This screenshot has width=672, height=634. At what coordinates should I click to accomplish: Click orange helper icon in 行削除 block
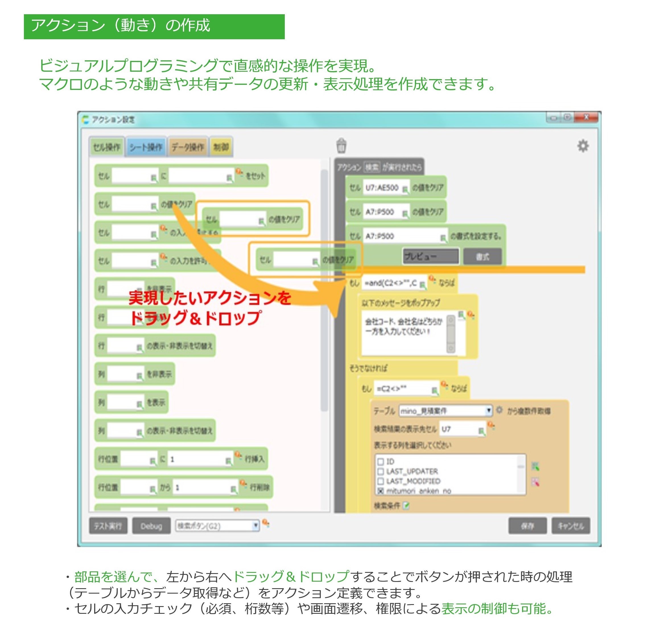coord(243,483)
